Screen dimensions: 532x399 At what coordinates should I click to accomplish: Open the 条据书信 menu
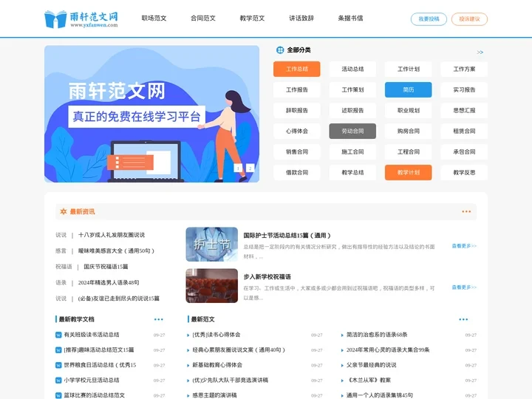(350, 18)
